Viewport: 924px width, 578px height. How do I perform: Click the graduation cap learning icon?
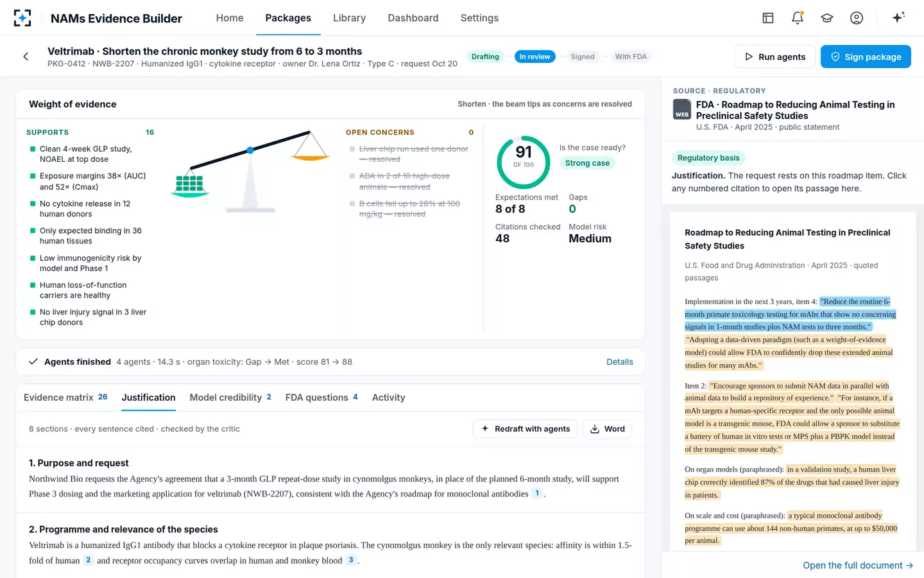[827, 18]
